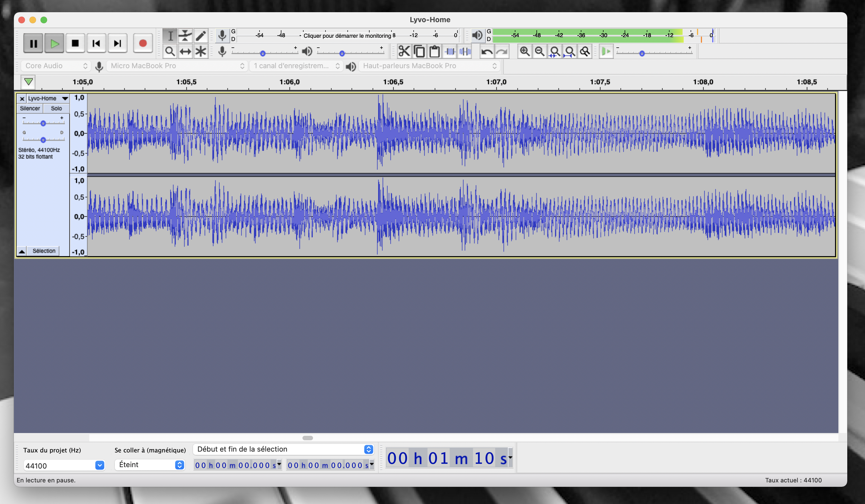Select the Multi-tool asterisk icon

click(x=201, y=52)
